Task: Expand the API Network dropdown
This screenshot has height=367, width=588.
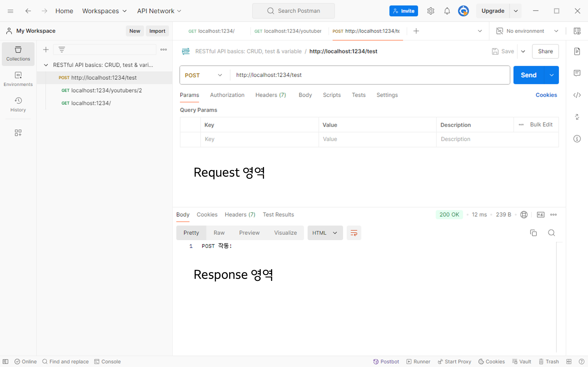Action: point(159,11)
